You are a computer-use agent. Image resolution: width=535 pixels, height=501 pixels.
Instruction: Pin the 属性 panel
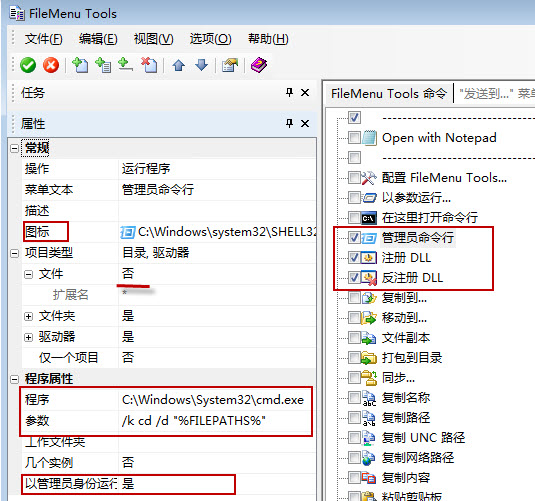pyautogui.click(x=289, y=123)
